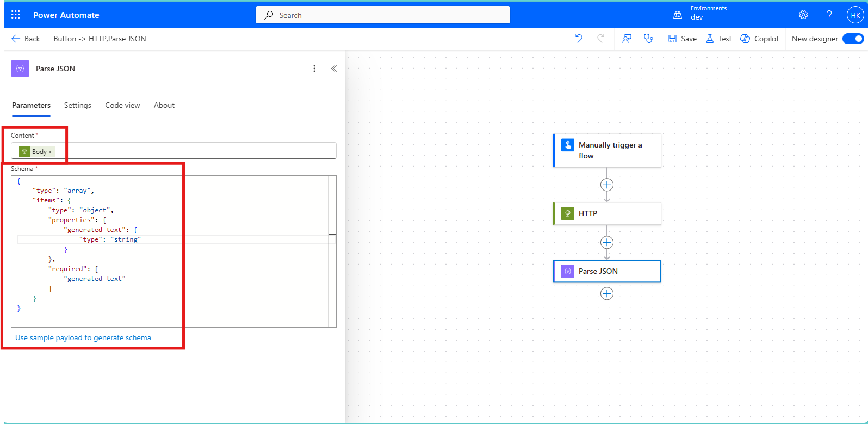The width and height of the screenshot is (868, 424).
Task: Switch to the Code view tab
Action: click(122, 105)
